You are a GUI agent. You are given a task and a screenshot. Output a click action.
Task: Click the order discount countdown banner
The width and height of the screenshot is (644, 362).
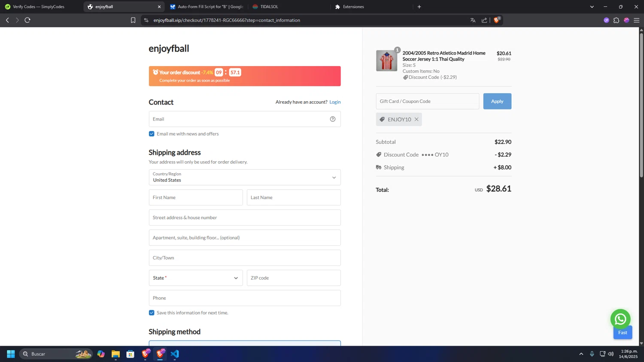pos(245,76)
